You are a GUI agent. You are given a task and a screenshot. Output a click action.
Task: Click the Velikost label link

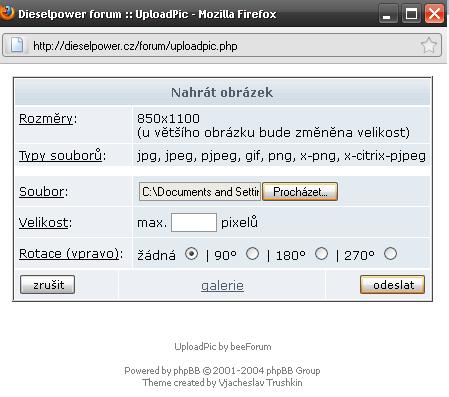[x=43, y=222]
